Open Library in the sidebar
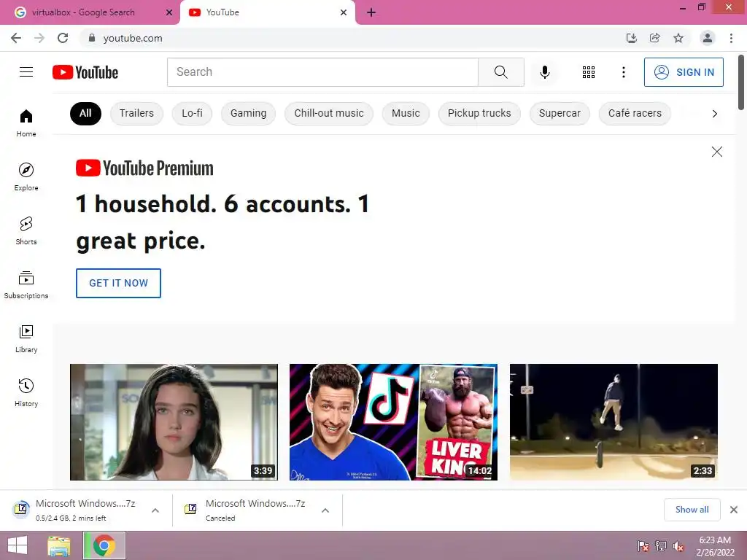 pos(26,338)
